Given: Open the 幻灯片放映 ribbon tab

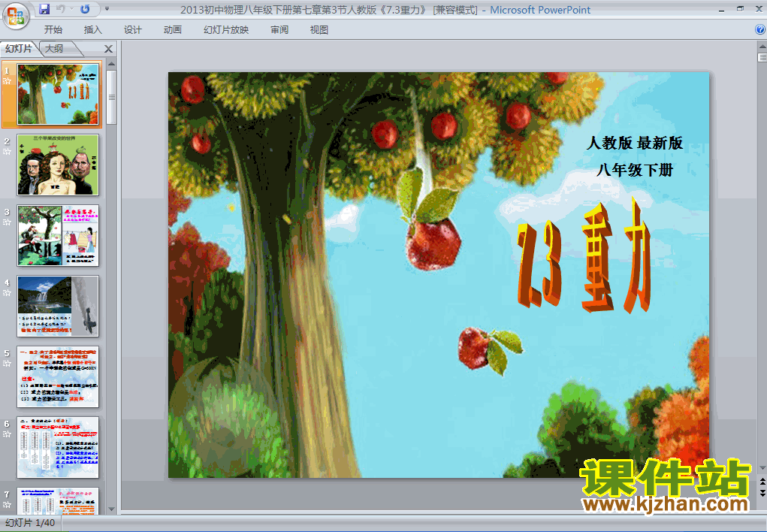Looking at the screenshot, I should tap(226, 30).
